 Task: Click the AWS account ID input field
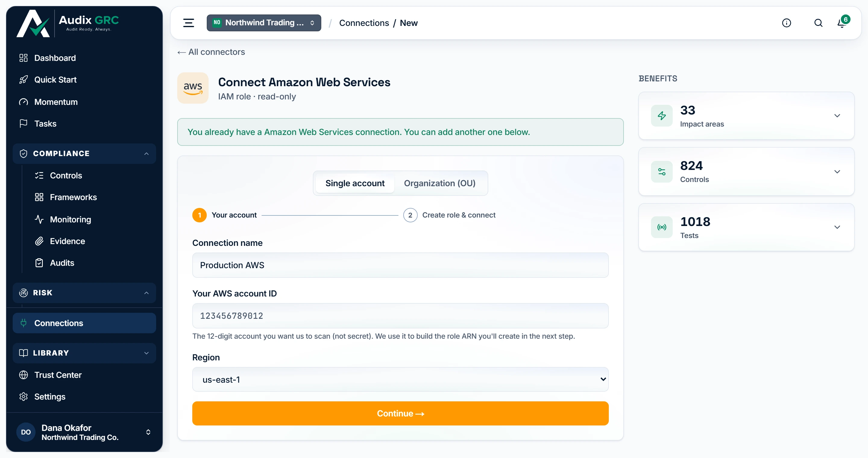pos(400,316)
